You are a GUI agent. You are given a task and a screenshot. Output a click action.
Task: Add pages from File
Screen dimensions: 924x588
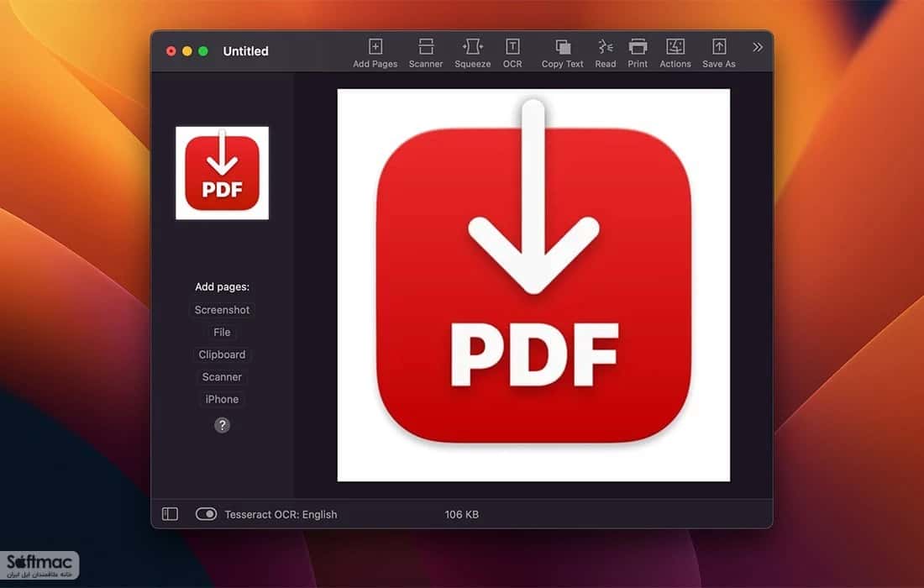pos(222,333)
